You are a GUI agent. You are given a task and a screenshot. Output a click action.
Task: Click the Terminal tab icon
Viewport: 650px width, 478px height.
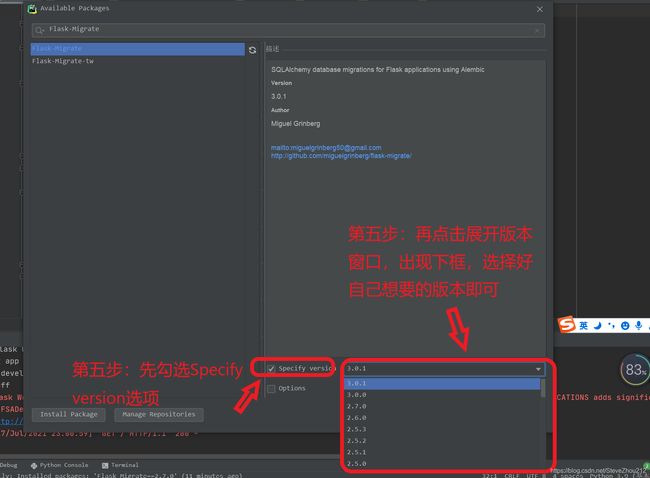pos(105,466)
